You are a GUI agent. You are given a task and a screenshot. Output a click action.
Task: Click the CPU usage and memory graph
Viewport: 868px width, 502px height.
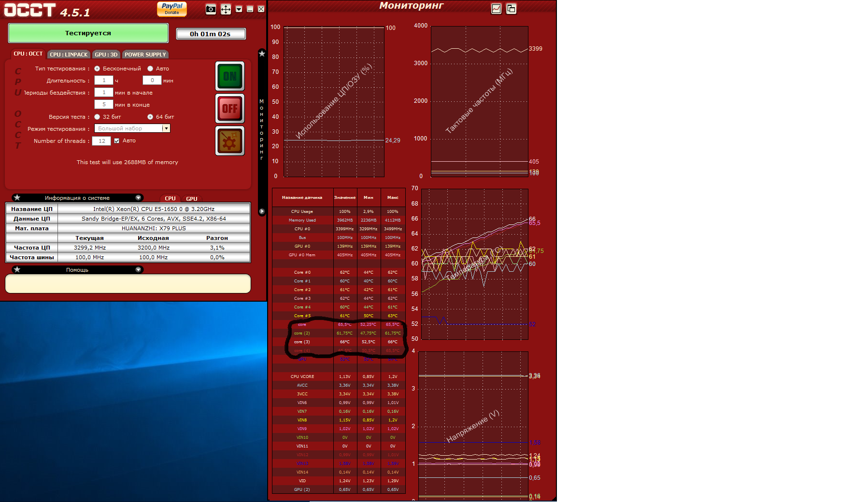[x=334, y=101]
